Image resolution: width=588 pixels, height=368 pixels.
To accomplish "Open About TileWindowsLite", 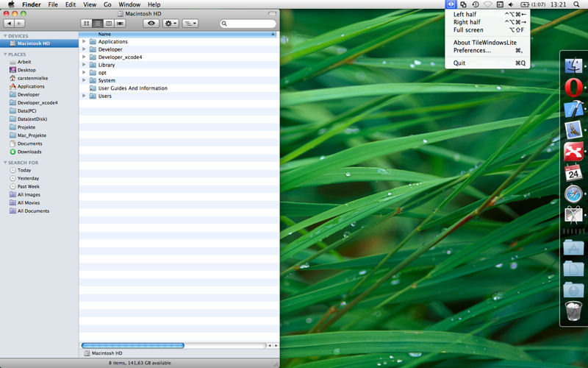I will [x=487, y=43].
